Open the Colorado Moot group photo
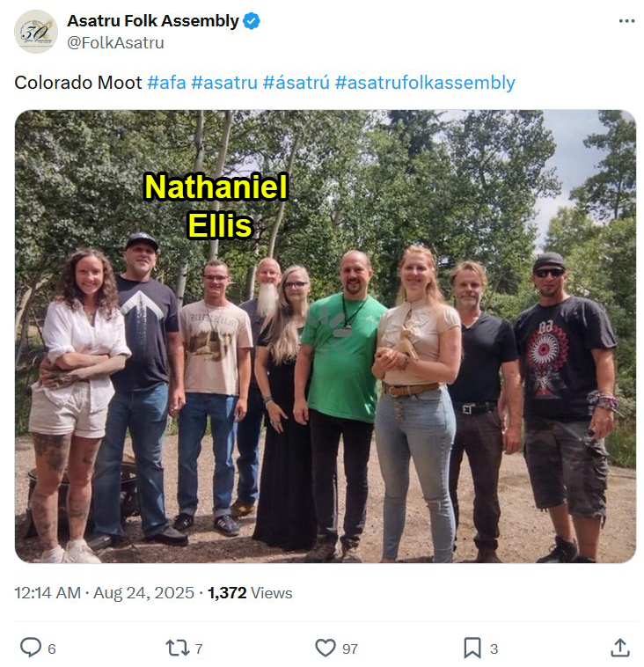 [x=326, y=336]
